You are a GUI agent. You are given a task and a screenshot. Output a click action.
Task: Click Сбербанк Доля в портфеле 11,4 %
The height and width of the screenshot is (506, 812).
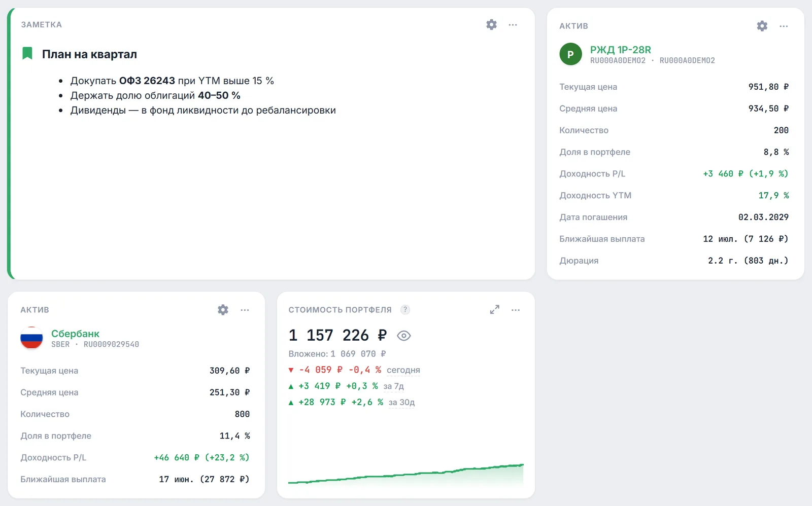click(234, 436)
